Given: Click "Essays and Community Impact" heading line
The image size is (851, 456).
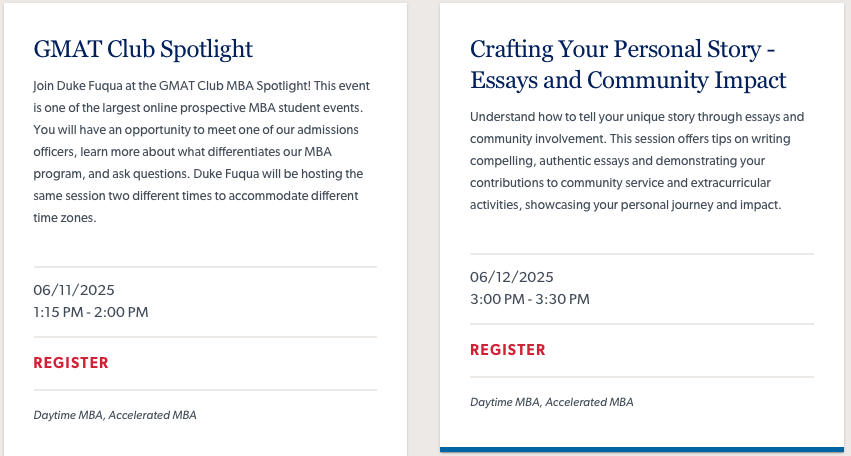Looking at the screenshot, I should tap(628, 80).
